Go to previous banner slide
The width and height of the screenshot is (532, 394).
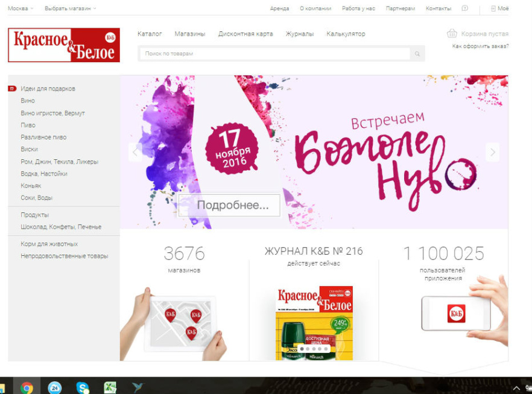click(135, 152)
